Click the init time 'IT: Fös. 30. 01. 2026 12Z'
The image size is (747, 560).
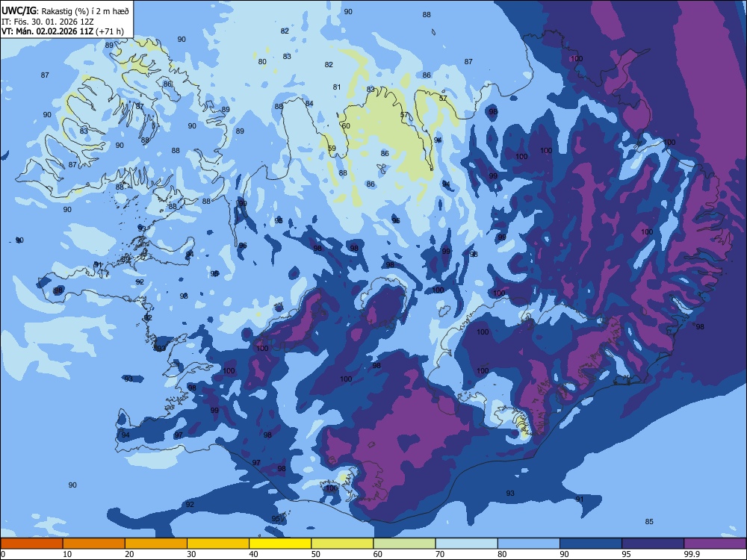point(47,22)
